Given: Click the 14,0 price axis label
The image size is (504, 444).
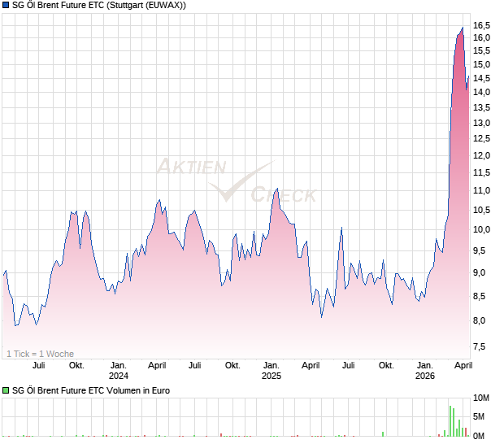Looking at the screenshot, I should tap(481, 92).
